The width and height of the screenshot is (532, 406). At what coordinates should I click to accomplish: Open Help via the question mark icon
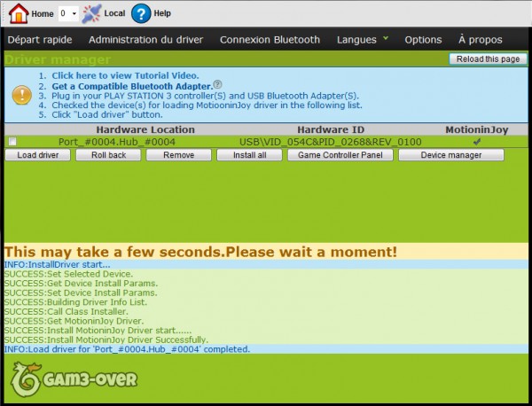(141, 13)
